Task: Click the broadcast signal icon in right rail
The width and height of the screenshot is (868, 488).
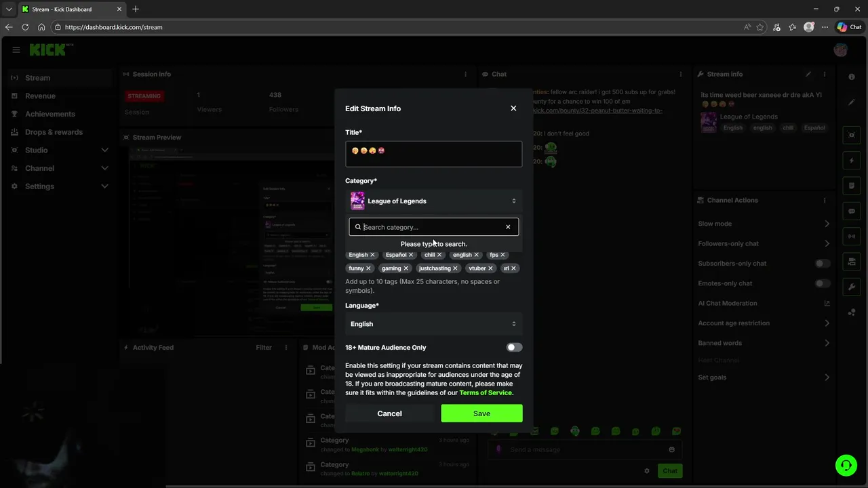Action: pos(852,237)
